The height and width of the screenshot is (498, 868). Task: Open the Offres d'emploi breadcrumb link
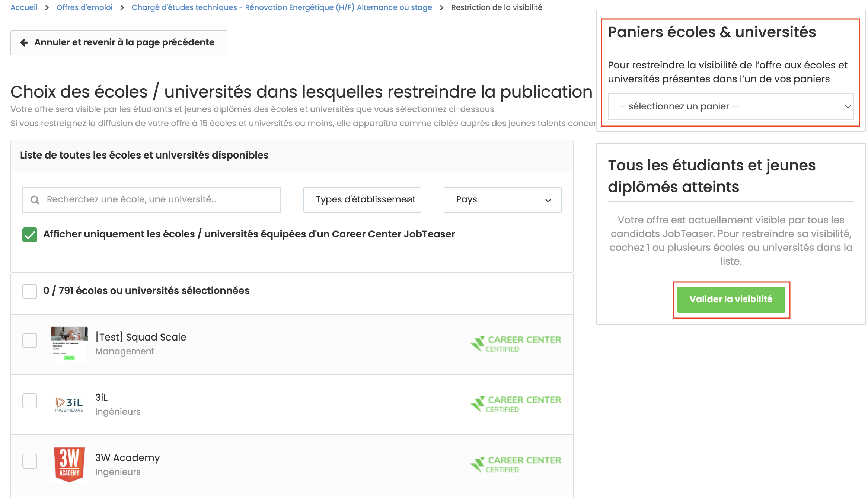[84, 7]
